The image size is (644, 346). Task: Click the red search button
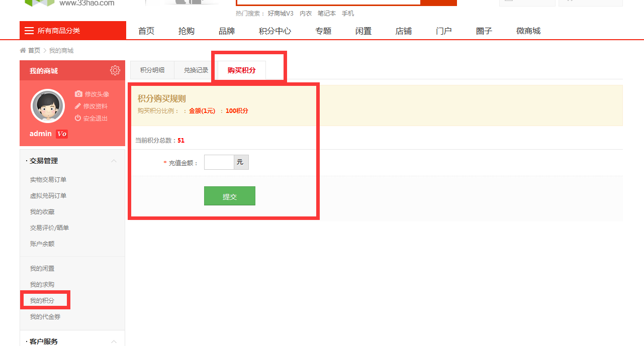[438, 3]
